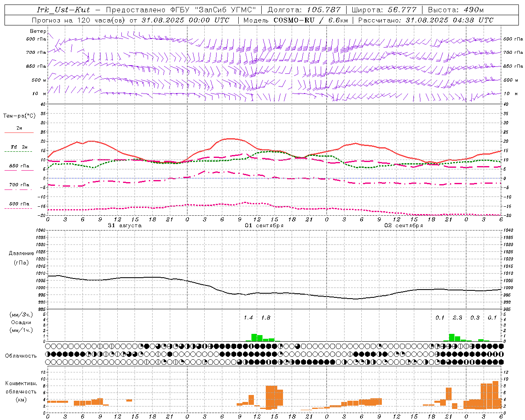The width and height of the screenshot is (525, 420).
Task: Click the forecast text Прогноз на 120 часа(ов)
Action: coord(79,20)
